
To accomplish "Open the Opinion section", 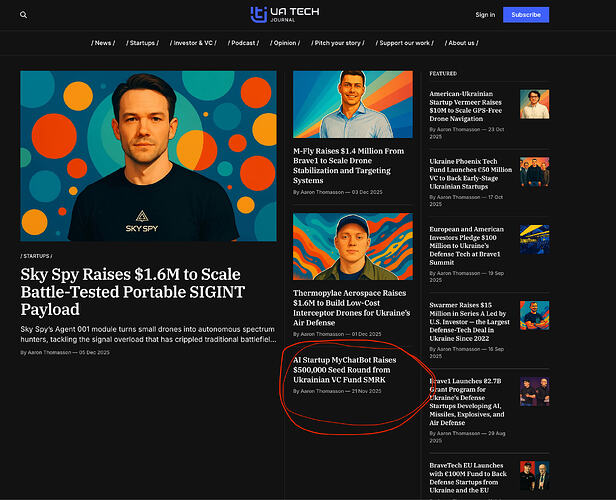I will pos(285,43).
